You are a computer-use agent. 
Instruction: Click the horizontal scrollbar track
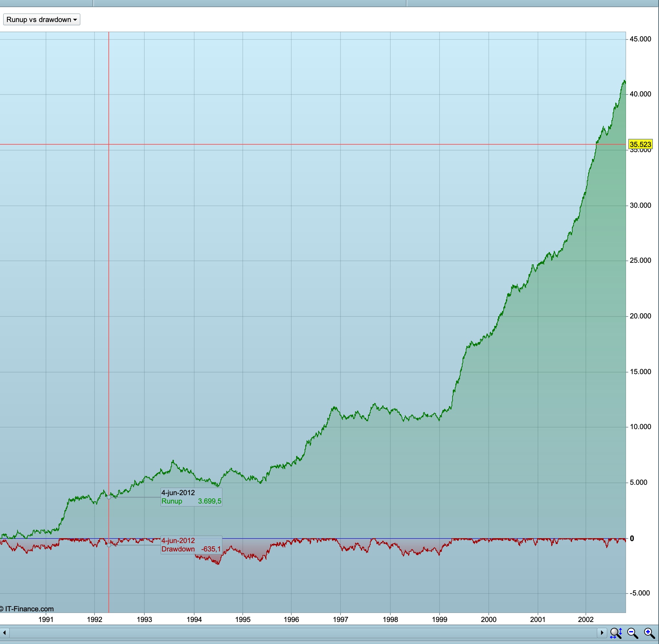305,632
